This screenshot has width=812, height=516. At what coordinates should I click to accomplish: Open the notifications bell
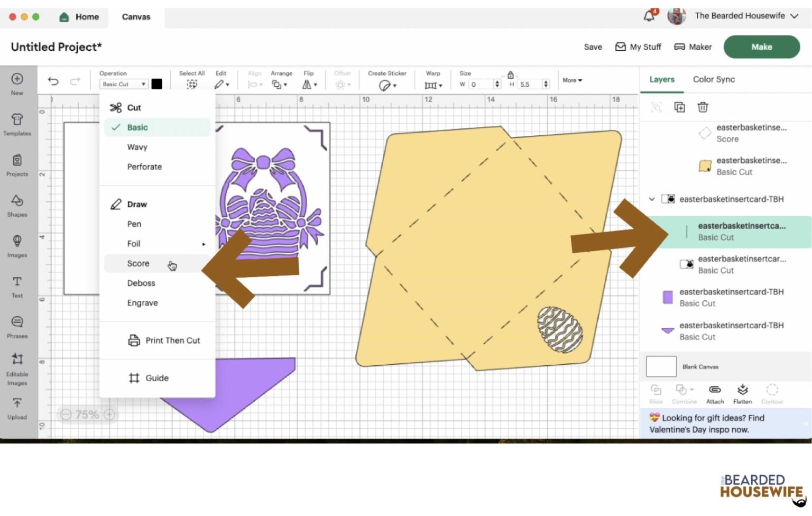click(x=649, y=16)
